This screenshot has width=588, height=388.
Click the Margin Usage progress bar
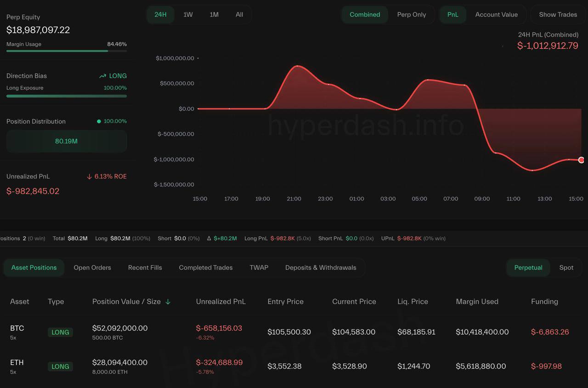pos(67,51)
